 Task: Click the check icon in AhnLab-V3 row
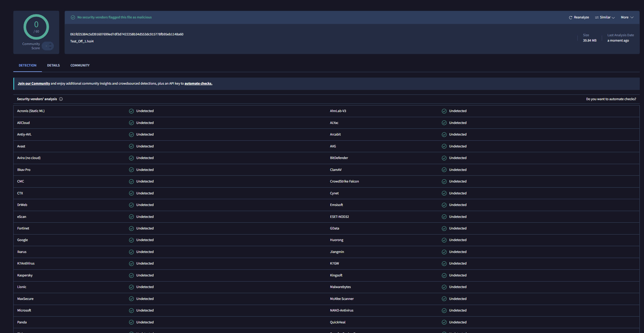point(444,111)
